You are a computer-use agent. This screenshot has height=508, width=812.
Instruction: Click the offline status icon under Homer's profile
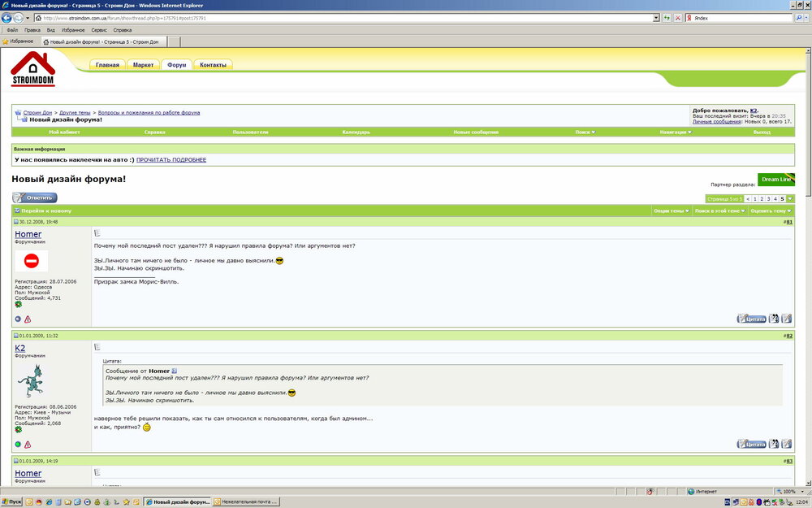(18, 319)
